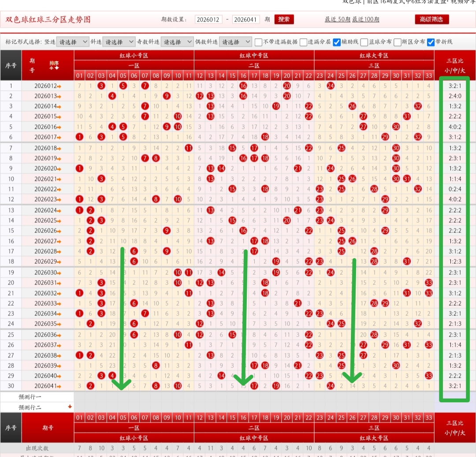Enable the 断区分布 checkbox

(397, 42)
